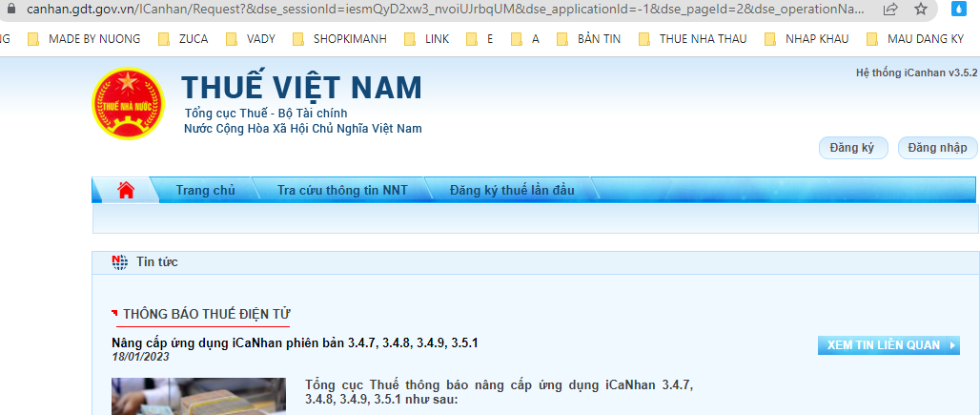Viewport: 980px width, 415px height.
Task: Click the site lock icon in address bar
Action: (10, 10)
